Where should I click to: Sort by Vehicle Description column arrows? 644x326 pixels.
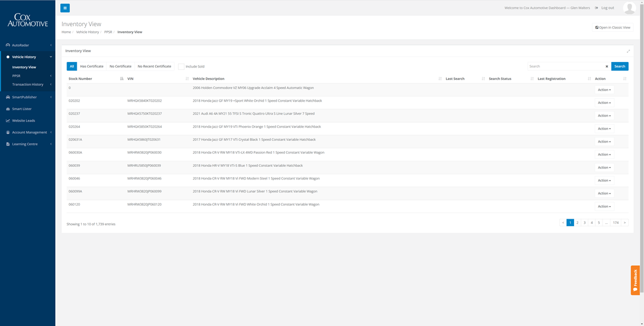[441, 79]
